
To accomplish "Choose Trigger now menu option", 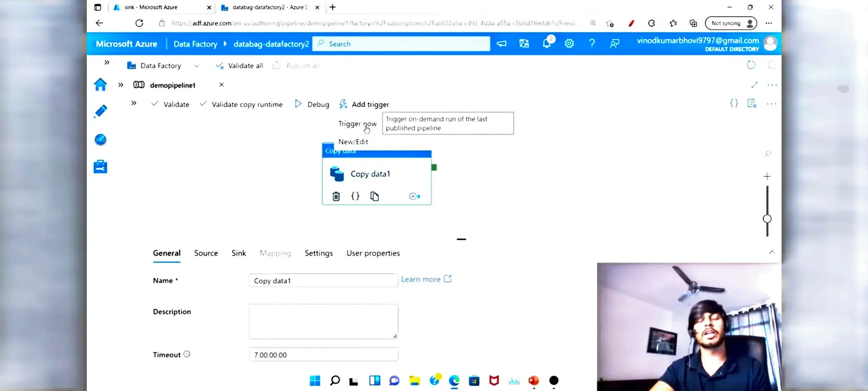I will pyautogui.click(x=357, y=124).
